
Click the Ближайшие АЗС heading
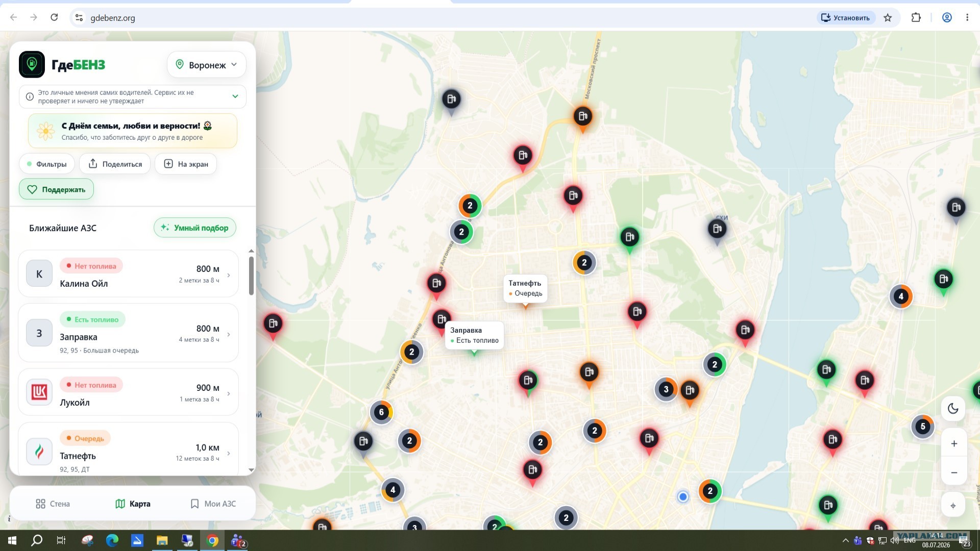[x=63, y=228]
